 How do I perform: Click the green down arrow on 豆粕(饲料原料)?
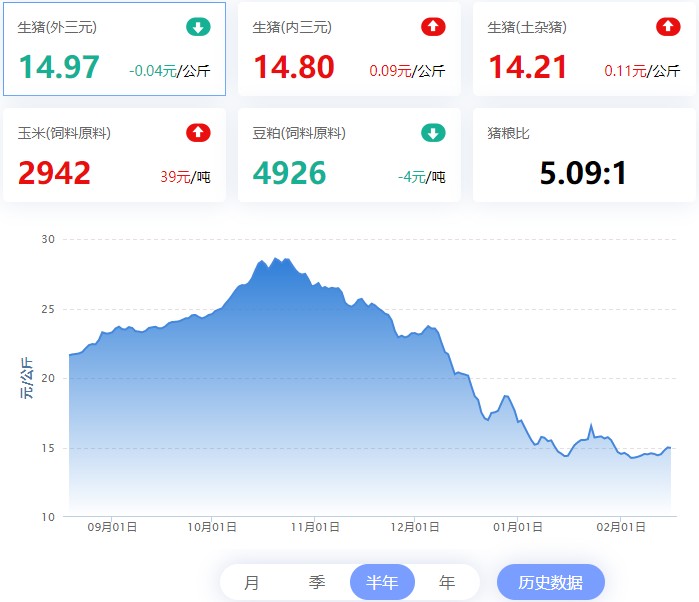(x=433, y=133)
